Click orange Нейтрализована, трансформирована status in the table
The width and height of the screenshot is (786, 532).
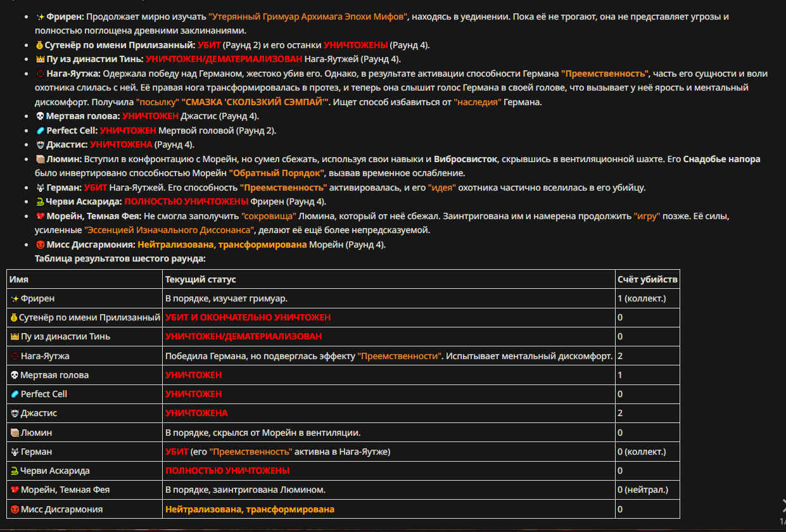pyautogui.click(x=250, y=509)
